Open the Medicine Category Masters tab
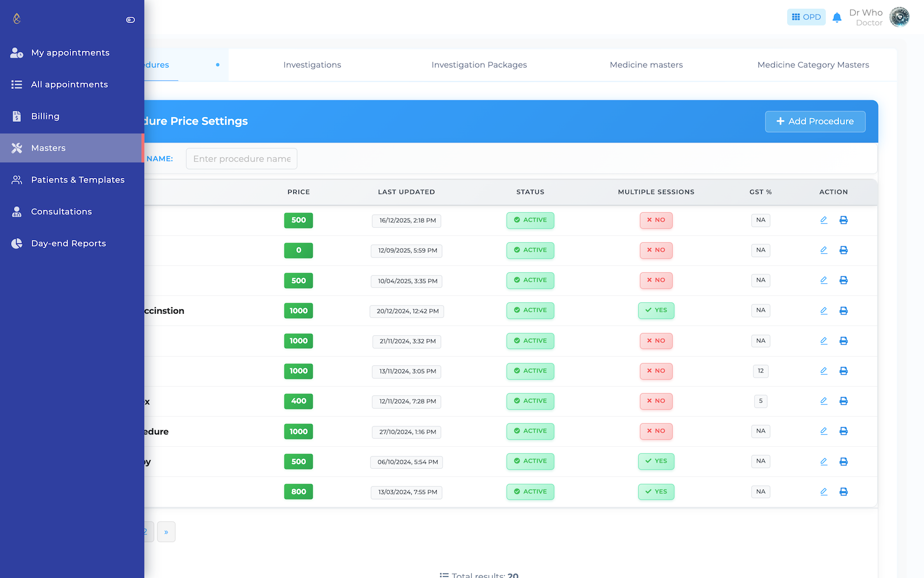Viewport: 924px width, 578px height. click(x=813, y=65)
